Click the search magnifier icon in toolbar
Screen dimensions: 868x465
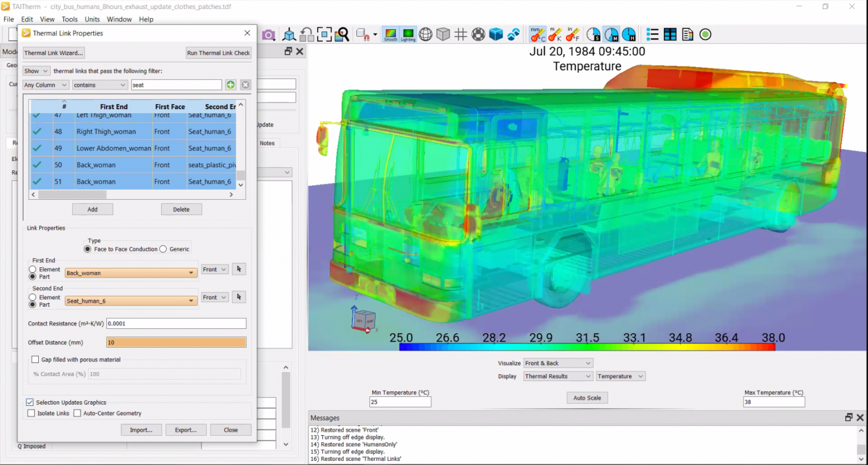tap(342, 35)
